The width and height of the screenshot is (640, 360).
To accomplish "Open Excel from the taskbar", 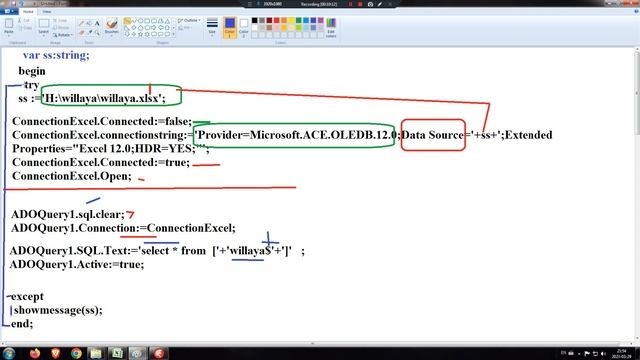I will pos(117,353).
